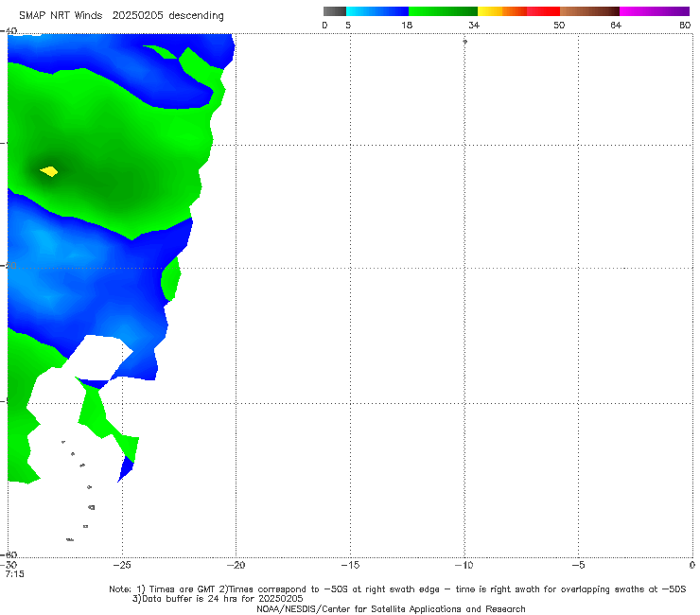Viewport: 700px width, 615px height.
Task: Click the color bar label "18"
Action: coord(407,26)
